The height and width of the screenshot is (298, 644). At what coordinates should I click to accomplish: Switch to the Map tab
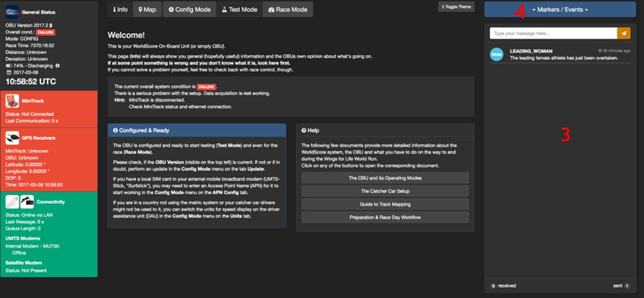[x=147, y=9]
